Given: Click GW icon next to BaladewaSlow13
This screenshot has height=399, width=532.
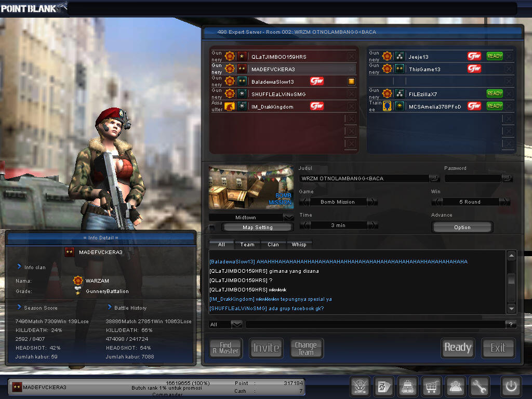Looking at the screenshot, I should (317, 81).
